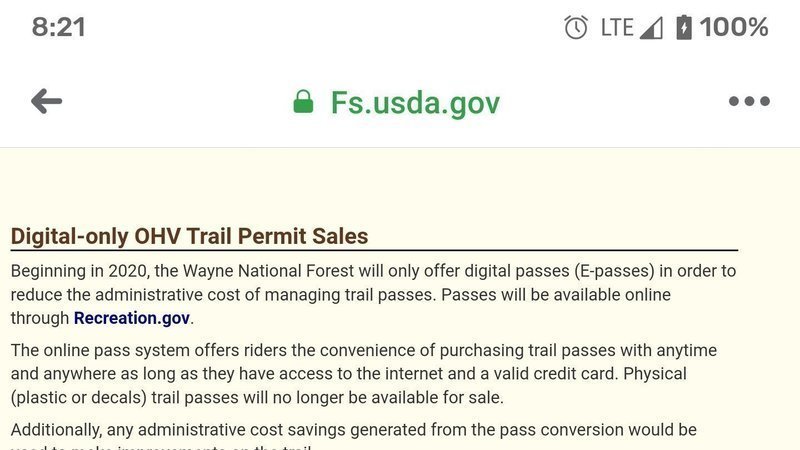Click the Digital-only OHV Trail Permit Sales heading
This screenshot has width=800, height=450.
pyautogui.click(x=189, y=237)
